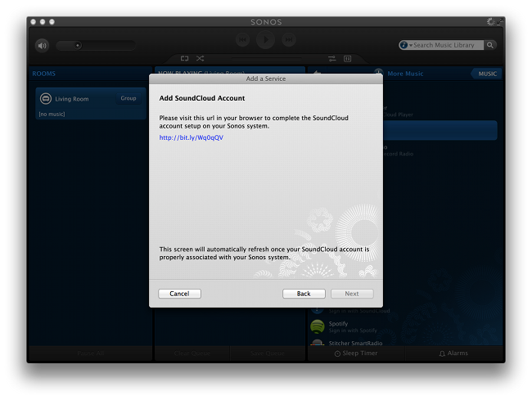This screenshot has width=532, height=400.
Task: Open the search scope dropdown in the search box
Action: click(x=406, y=45)
